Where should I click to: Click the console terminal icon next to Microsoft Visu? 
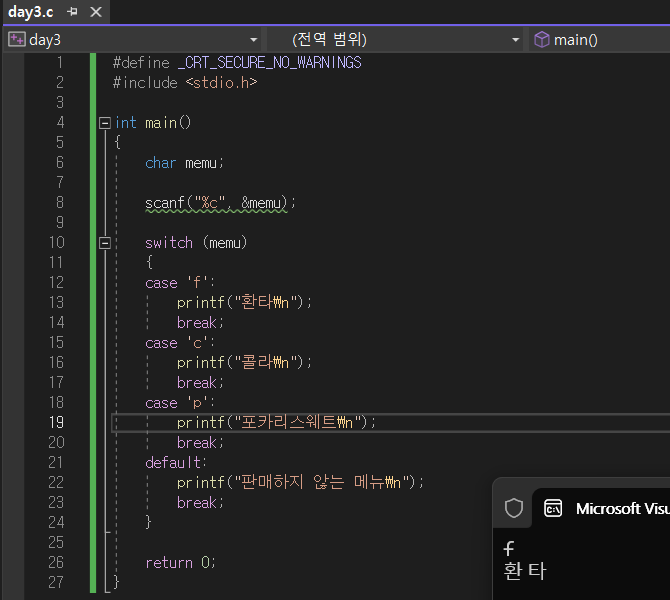(x=552, y=509)
